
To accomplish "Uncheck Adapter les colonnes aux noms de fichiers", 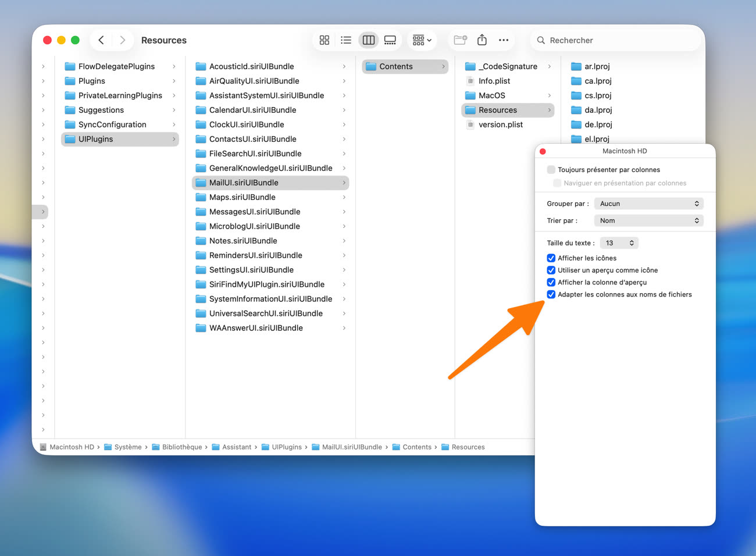I will [551, 295].
